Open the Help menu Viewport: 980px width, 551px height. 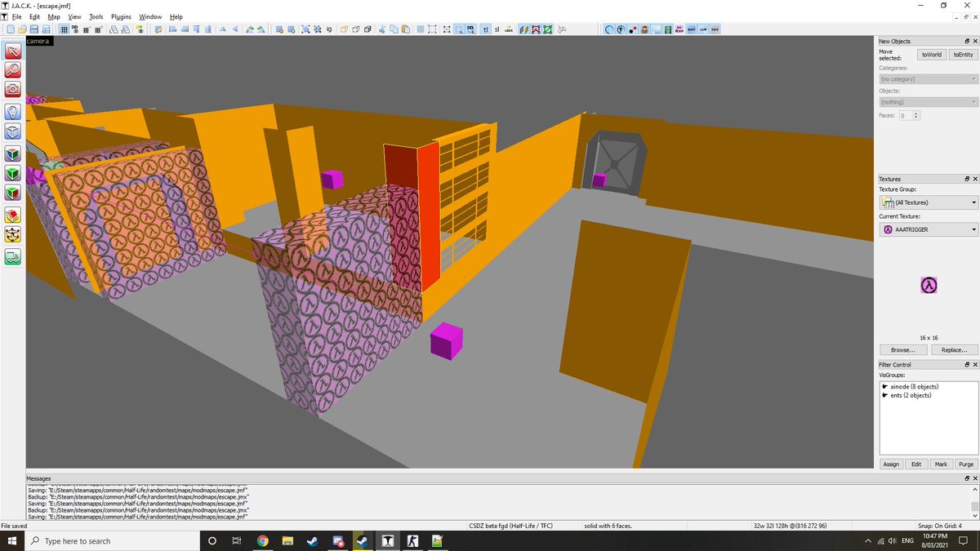coord(176,16)
